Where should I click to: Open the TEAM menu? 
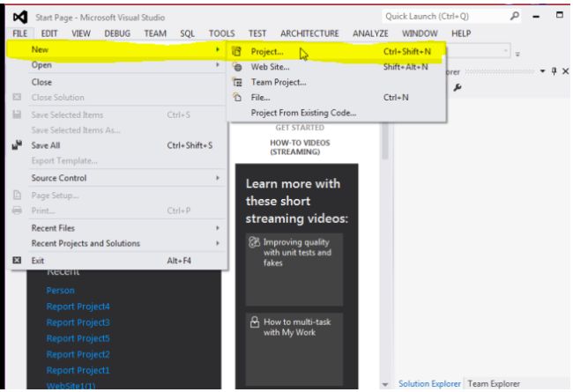(x=155, y=33)
